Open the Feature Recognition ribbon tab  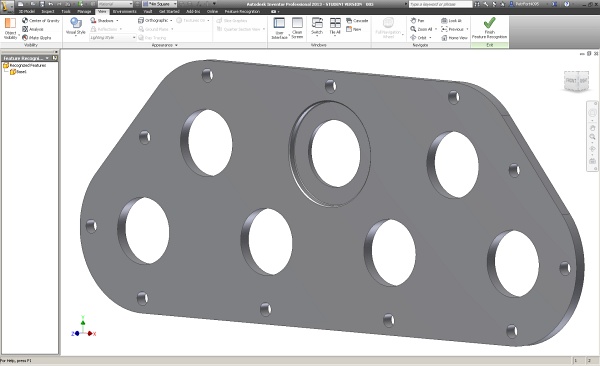[242, 11]
